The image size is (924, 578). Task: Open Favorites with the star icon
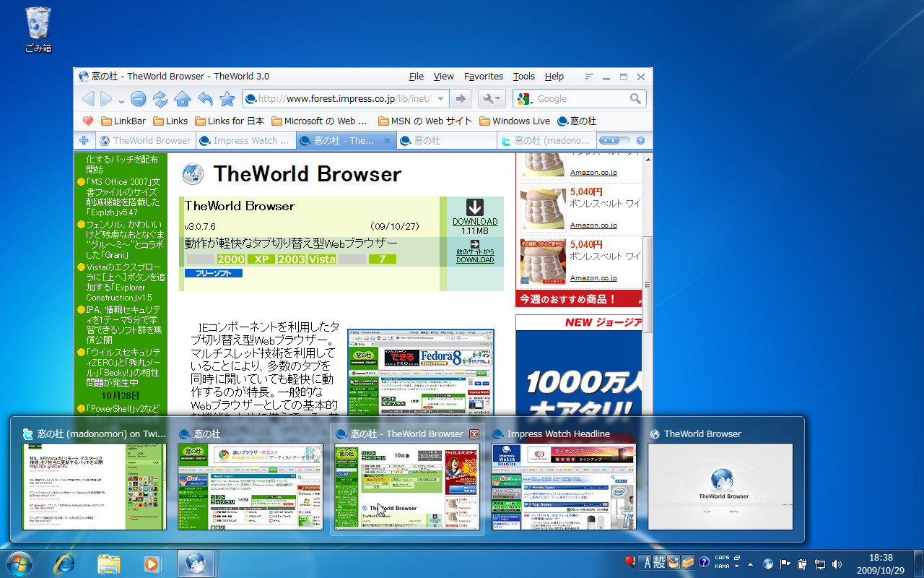pos(227,99)
